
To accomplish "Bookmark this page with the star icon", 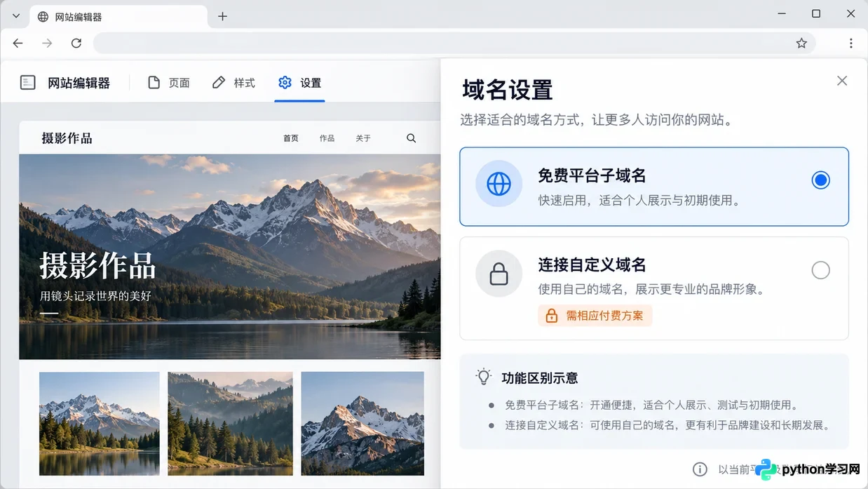I will [801, 43].
